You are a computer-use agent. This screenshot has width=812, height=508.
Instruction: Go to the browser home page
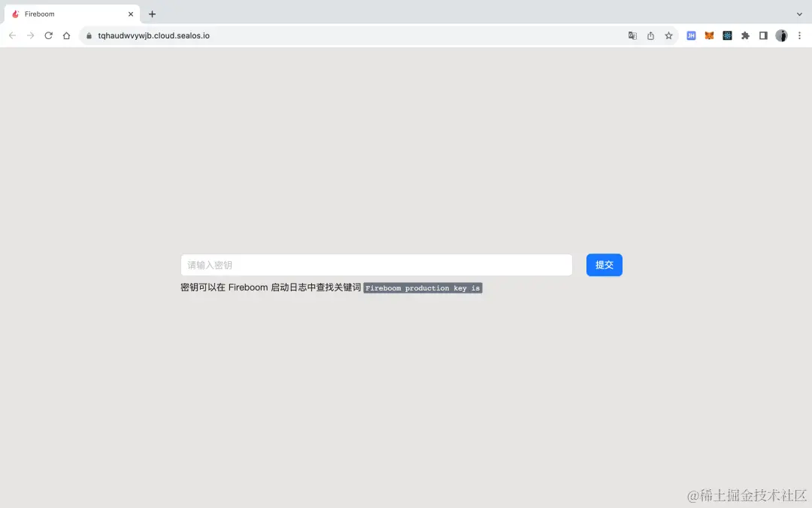point(66,36)
